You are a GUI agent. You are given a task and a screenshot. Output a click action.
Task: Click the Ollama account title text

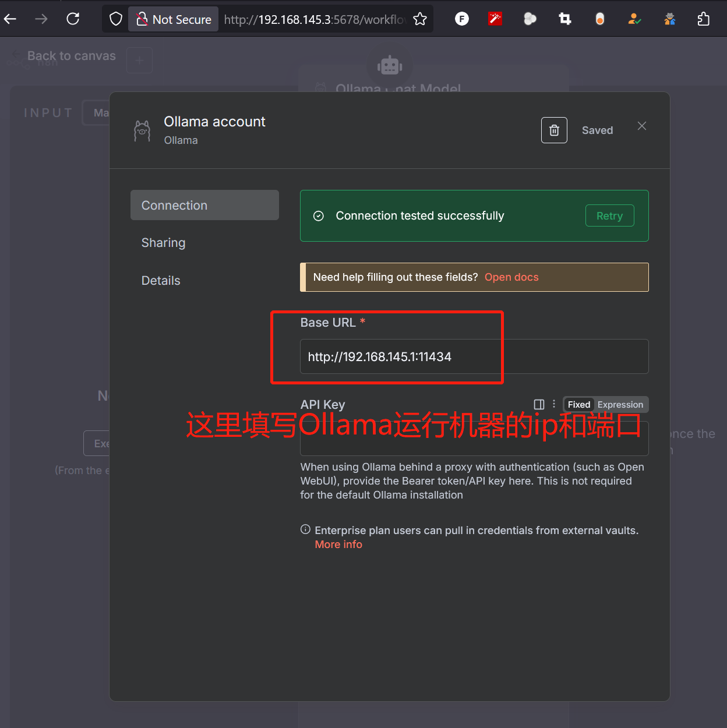(x=214, y=121)
